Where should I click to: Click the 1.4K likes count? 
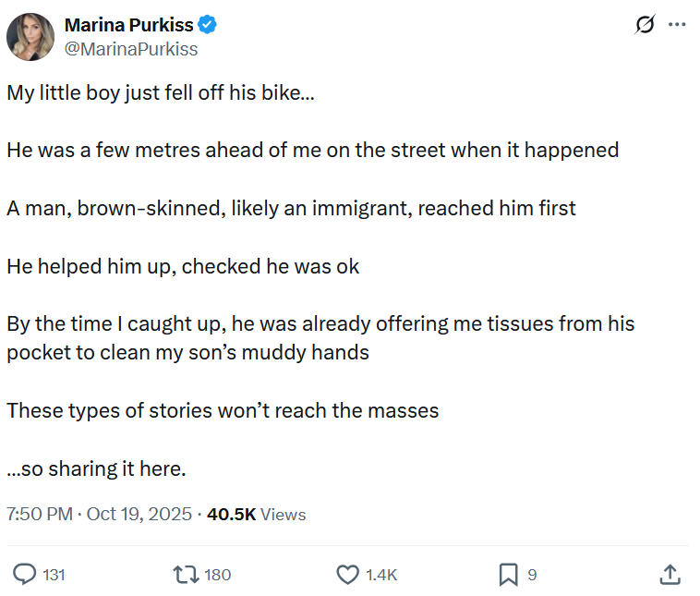pos(381,575)
